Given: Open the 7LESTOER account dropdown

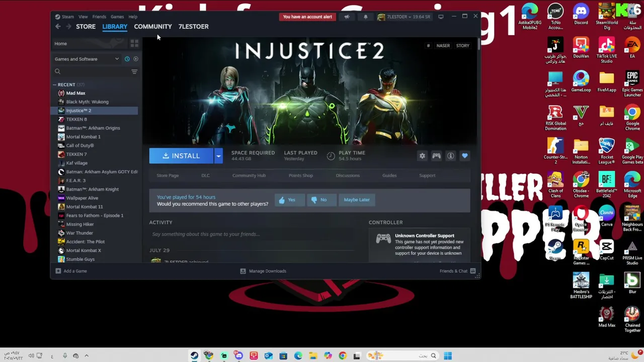Looking at the screenshot, I should coord(405,17).
